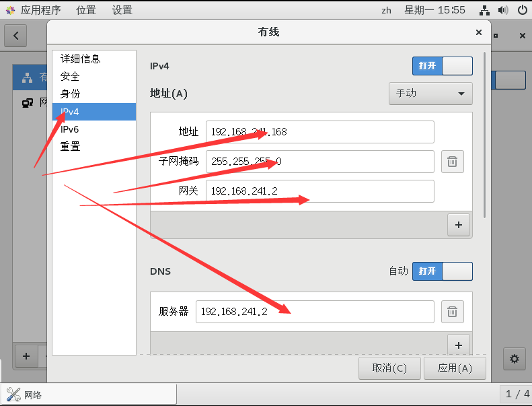The width and height of the screenshot is (532, 406).
Task: Click the dialog's vertical scrollbar
Action: click(x=484, y=135)
